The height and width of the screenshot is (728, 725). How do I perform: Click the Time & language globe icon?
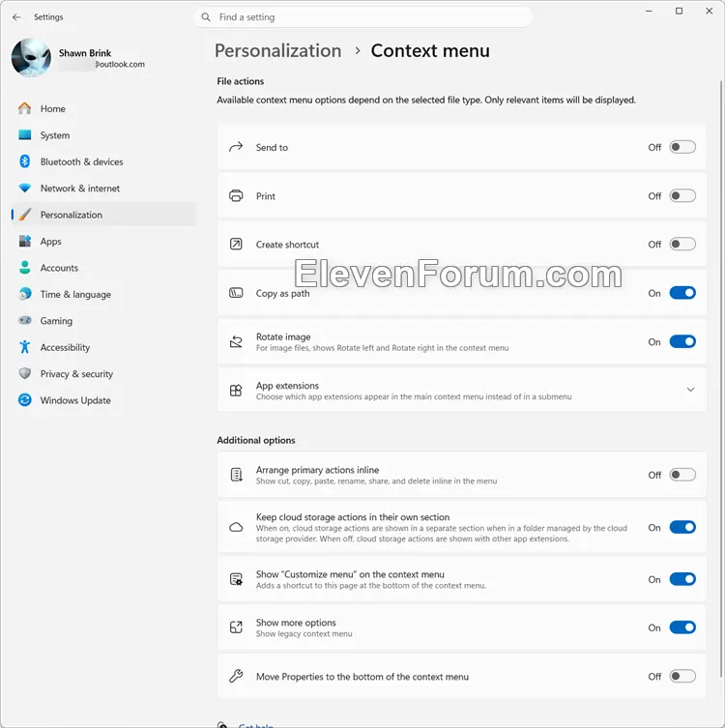(24, 294)
